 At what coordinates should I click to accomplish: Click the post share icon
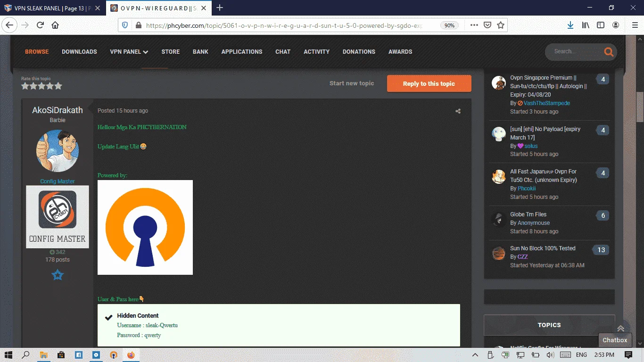click(x=458, y=111)
